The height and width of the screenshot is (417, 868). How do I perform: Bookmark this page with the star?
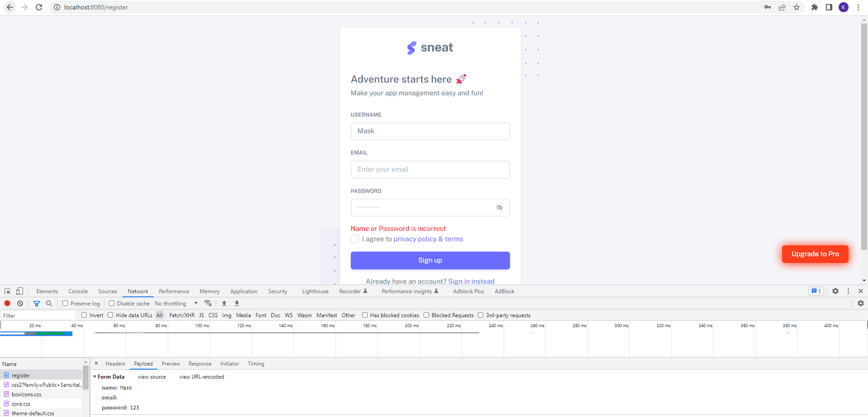[x=796, y=7]
